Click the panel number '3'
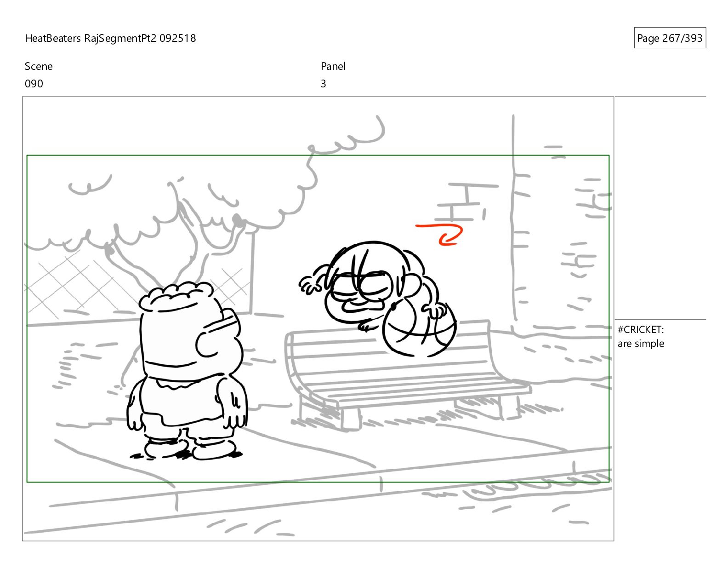728x563 pixels. click(x=324, y=84)
